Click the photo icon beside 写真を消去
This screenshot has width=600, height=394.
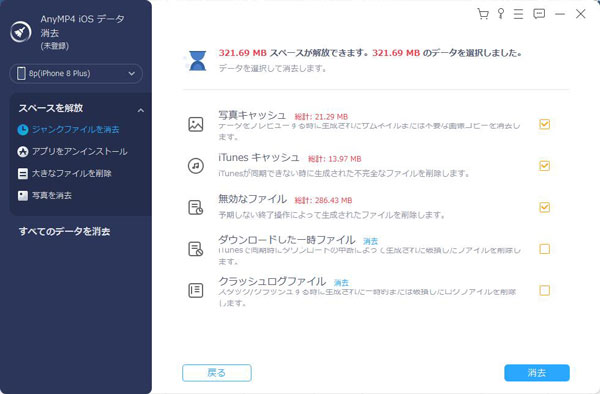point(23,195)
